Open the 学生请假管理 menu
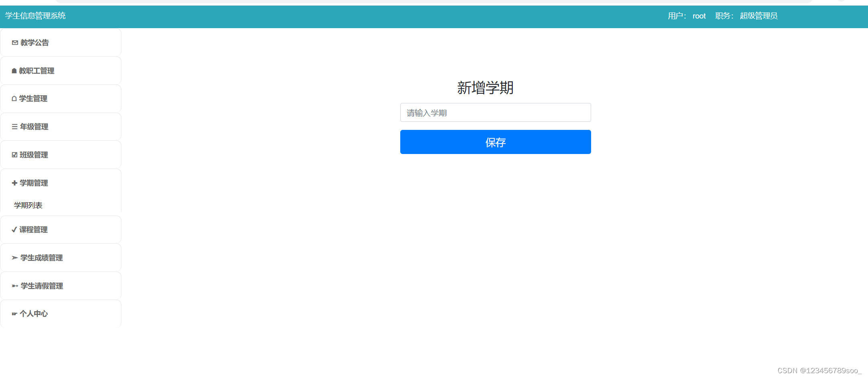This screenshot has width=868, height=378. click(61, 286)
